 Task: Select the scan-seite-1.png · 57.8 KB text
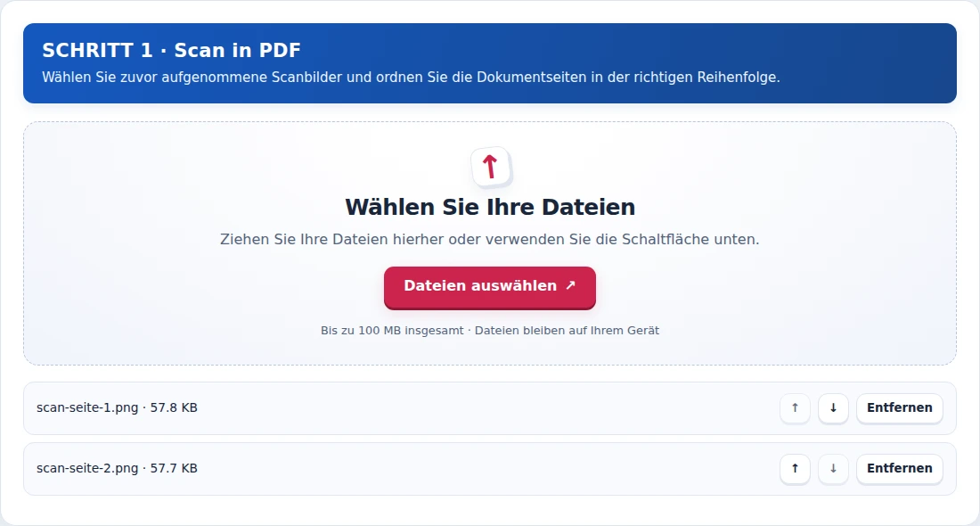click(117, 407)
